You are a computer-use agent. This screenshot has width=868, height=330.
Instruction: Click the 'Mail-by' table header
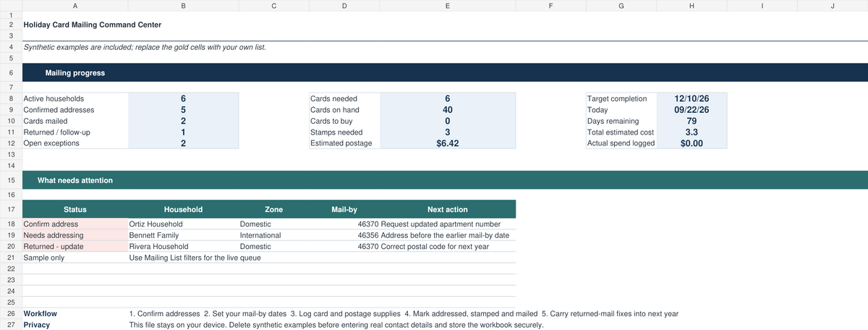point(344,209)
